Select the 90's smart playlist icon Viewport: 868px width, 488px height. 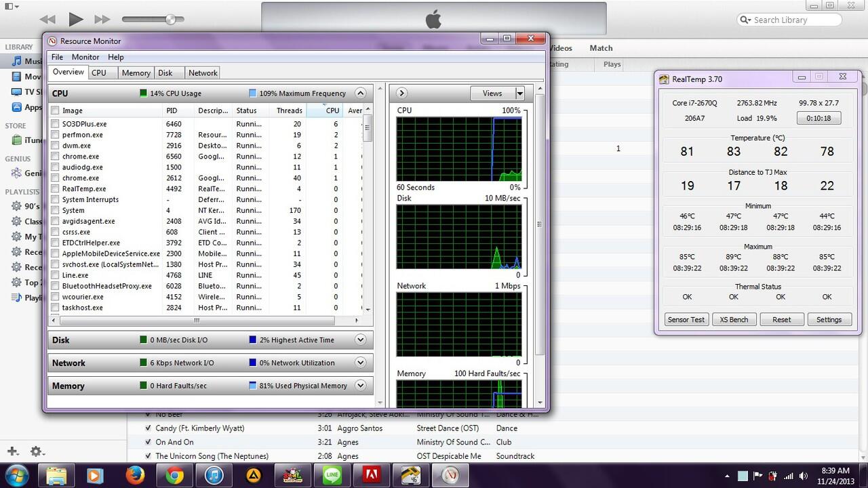pyautogui.click(x=17, y=206)
